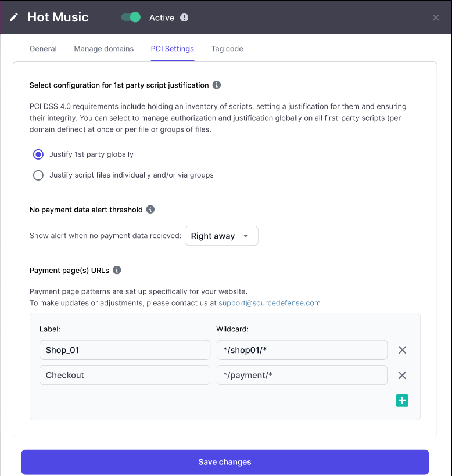Click info icon next to alert threshold heading
Viewport: 452px width, 476px height.
point(150,210)
